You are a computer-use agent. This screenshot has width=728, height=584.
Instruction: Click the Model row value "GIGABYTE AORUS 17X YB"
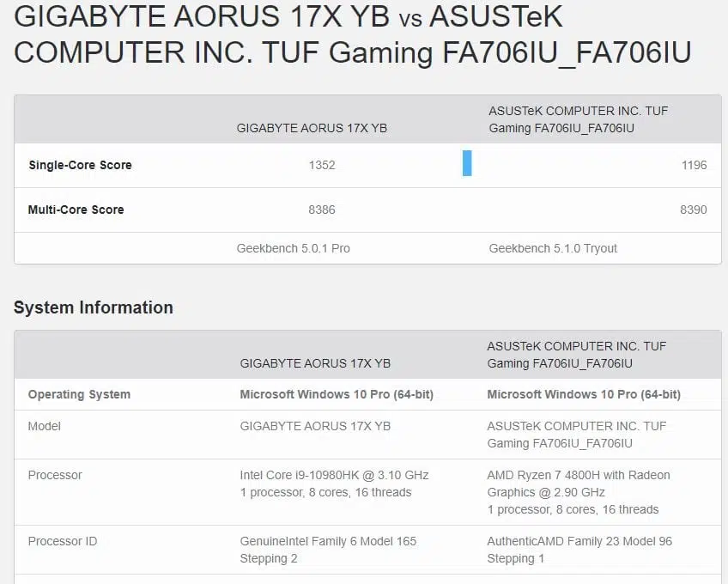pos(315,426)
